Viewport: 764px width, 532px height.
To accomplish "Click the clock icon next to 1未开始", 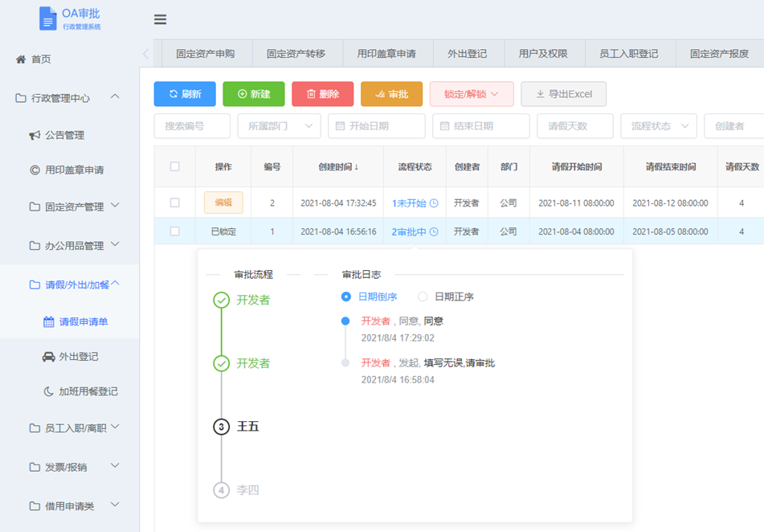I will [434, 203].
